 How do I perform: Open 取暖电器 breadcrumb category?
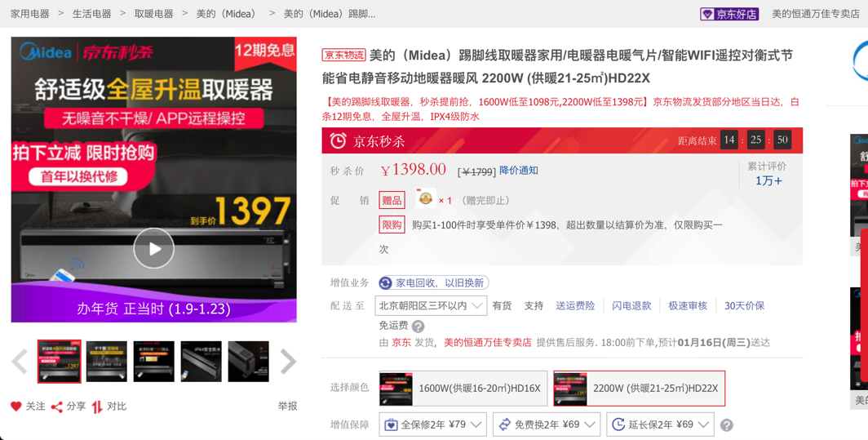(x=154, y=14)
